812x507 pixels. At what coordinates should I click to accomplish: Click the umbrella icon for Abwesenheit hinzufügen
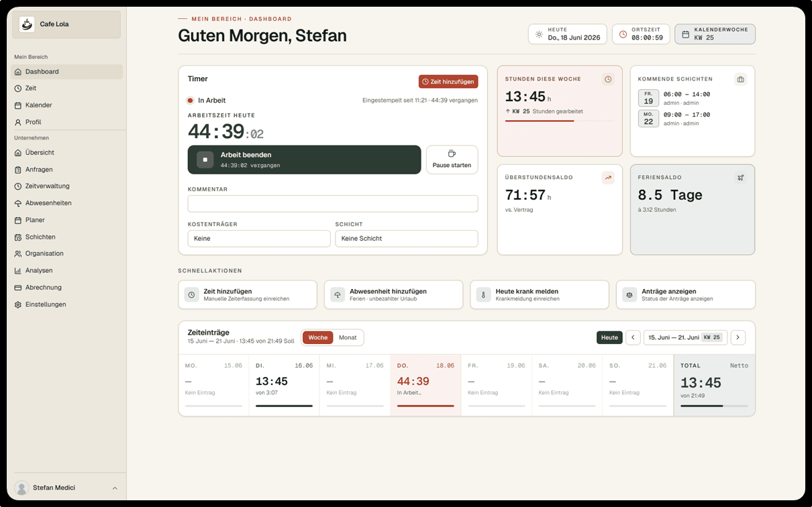click(337, 294)
